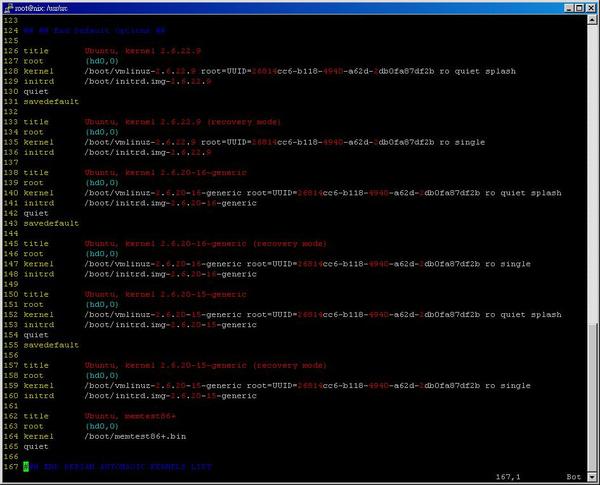This screenshot has height=485, width=600.
Task: Click line number 123
Action: (11, 20)
